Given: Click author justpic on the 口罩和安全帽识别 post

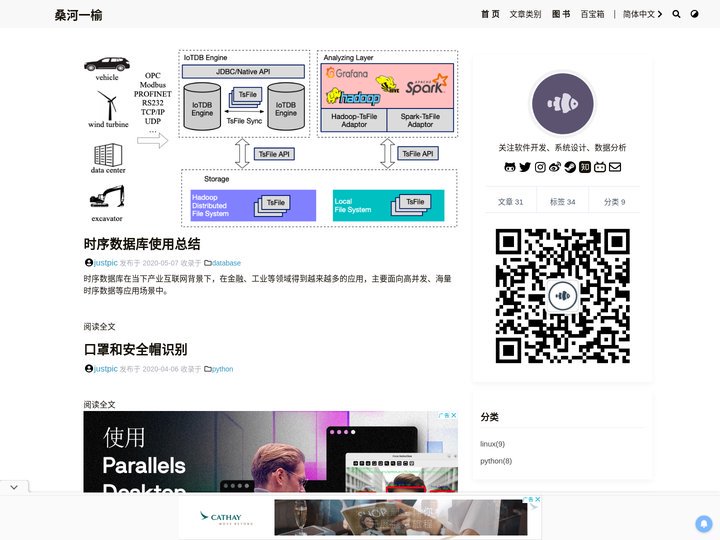Looking at the screenshot, I should [x=106, y=369].
